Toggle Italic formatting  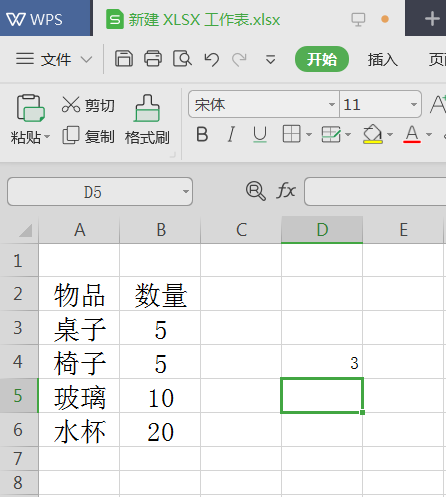click(231, 135)
